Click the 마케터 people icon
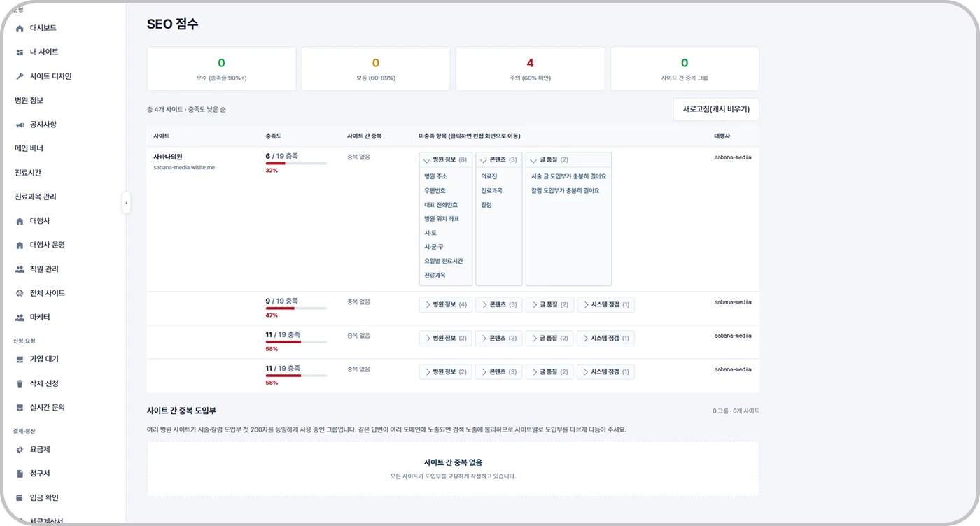 (20, 318)
